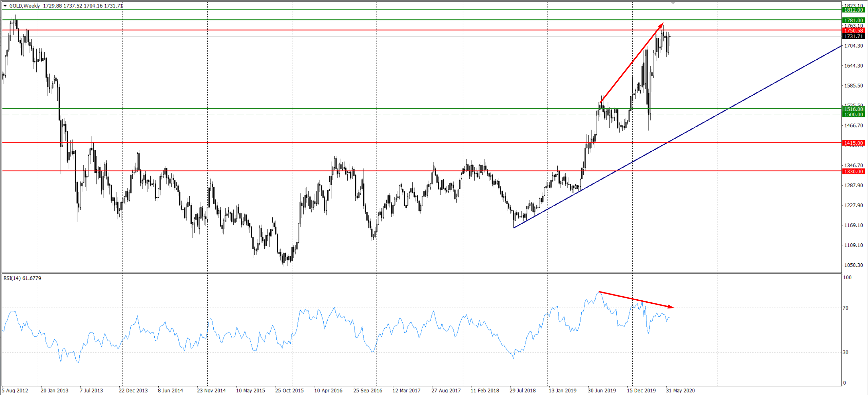Click the RSI 70 level label
This screenshot has height=395, width=868.
coord(846,308)
